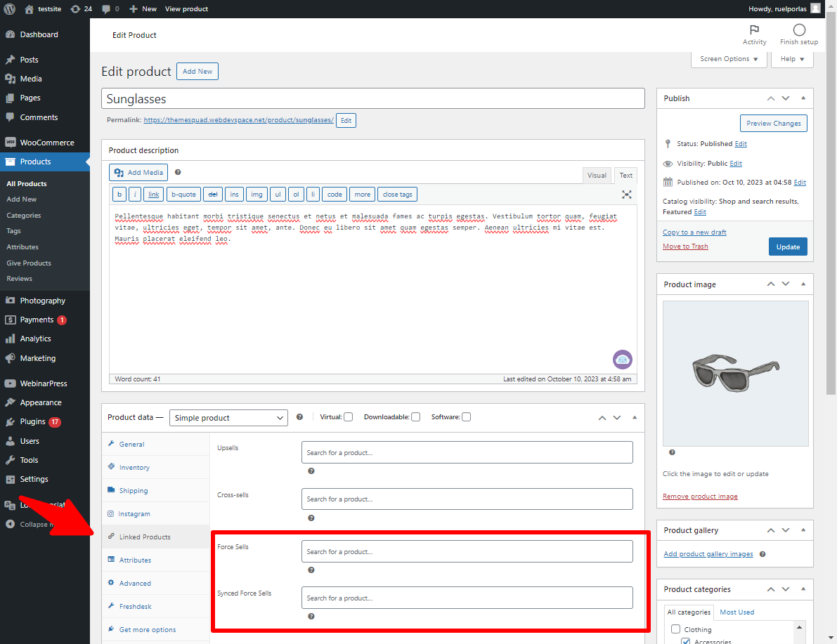
Task: Click the Sunglasses product title field
Action: 373,98
